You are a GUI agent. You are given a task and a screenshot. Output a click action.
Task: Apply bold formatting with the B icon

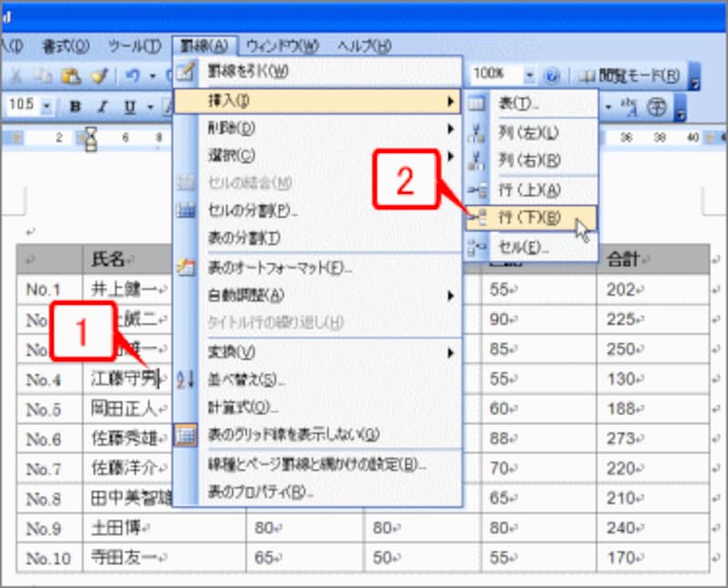[x=77, y=105]
